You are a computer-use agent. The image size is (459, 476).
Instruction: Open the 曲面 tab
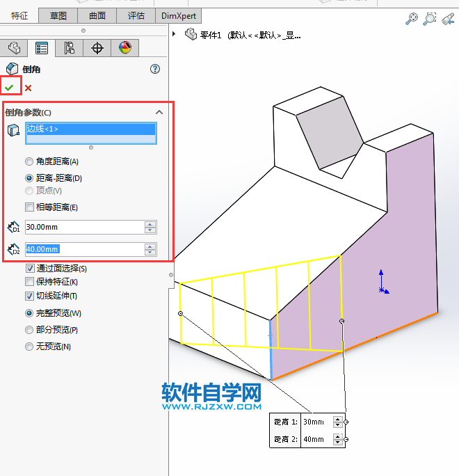pyautogui.click(x=97, y=16)
